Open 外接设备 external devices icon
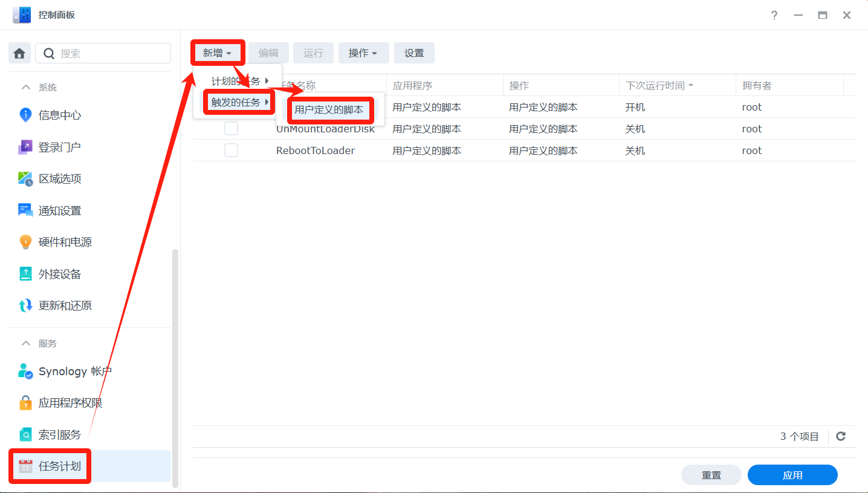This screenshot has height=493, width=868. click(x=25, y=274)
